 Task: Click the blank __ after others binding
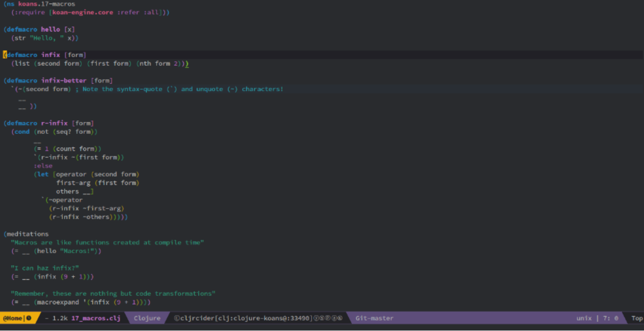click(86, 191)
